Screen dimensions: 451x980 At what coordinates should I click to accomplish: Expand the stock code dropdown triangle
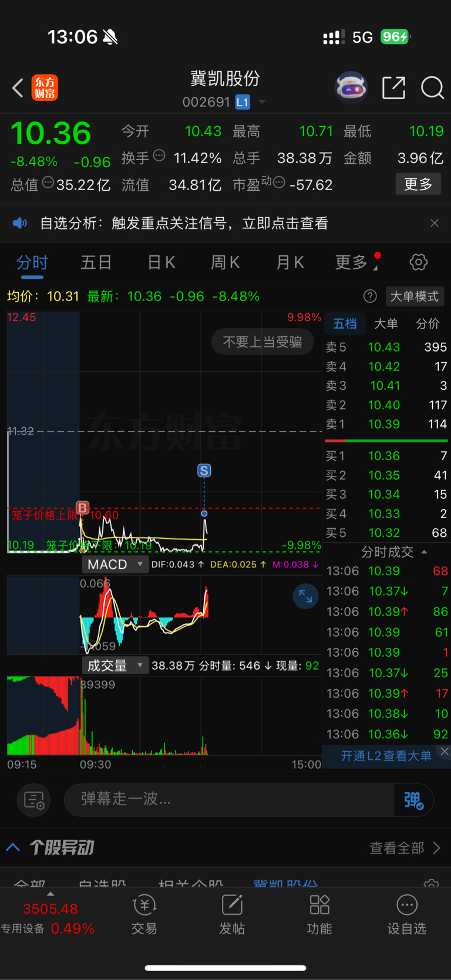pos(262,102)
